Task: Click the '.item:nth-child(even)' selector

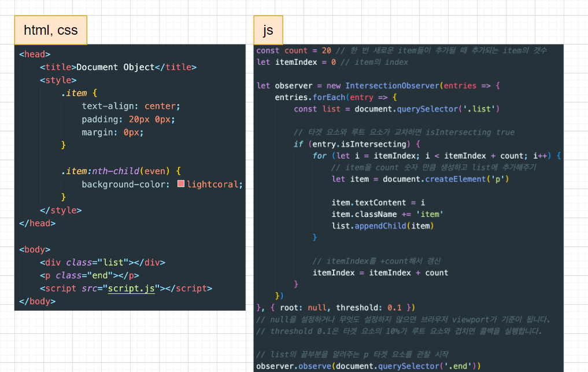Action: (115, 171)
